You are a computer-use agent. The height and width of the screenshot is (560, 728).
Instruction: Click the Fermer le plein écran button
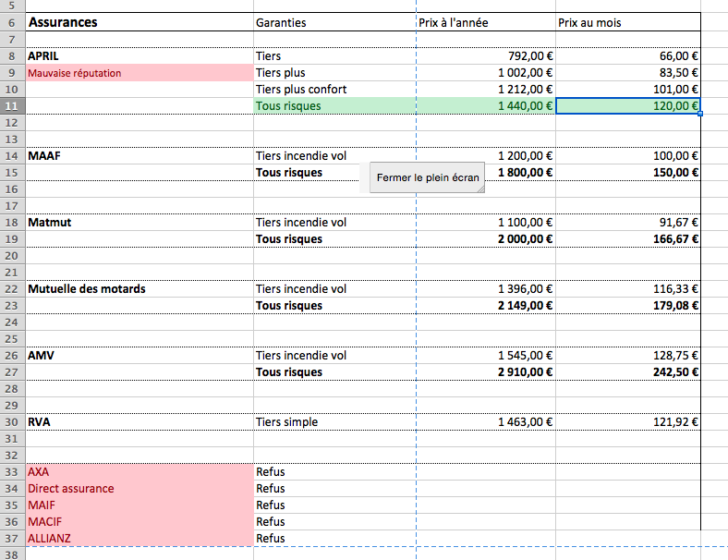(427, 177)
